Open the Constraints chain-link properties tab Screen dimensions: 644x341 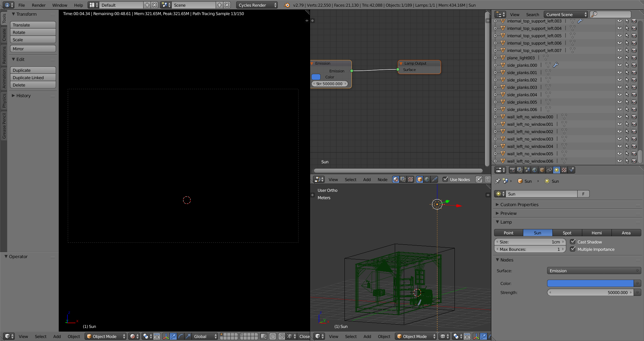pos(549,170)
